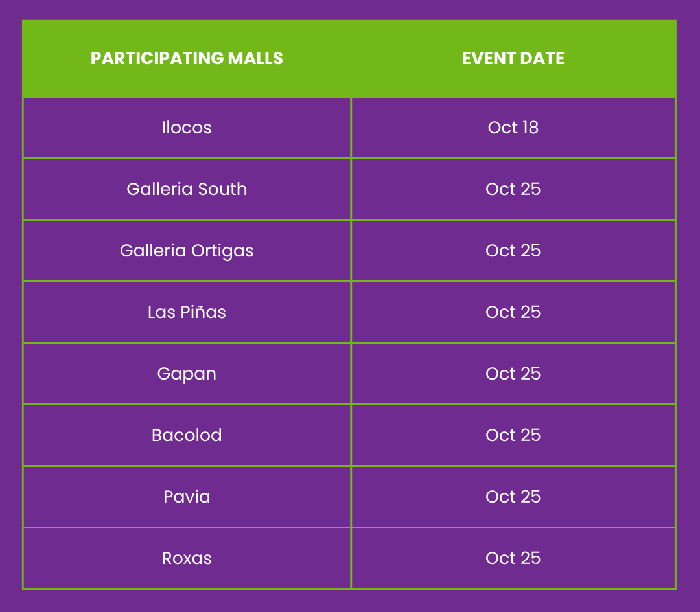Click the Oct 25 date for Pavia

tap(513, 497)
